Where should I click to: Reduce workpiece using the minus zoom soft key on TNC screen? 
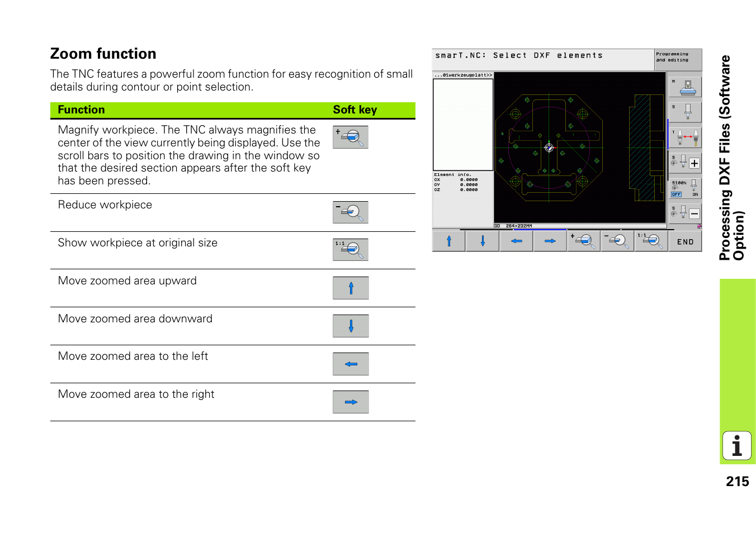(x=617, y=241)
